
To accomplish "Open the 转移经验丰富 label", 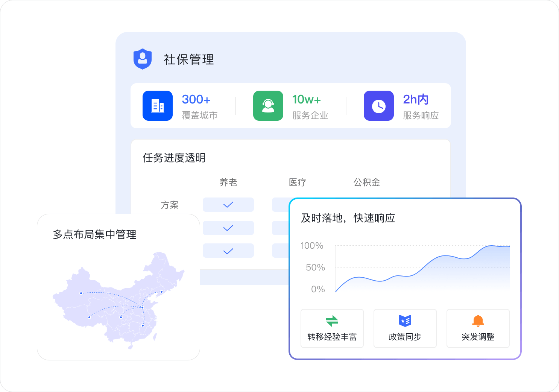I will [x=332, y=337].
